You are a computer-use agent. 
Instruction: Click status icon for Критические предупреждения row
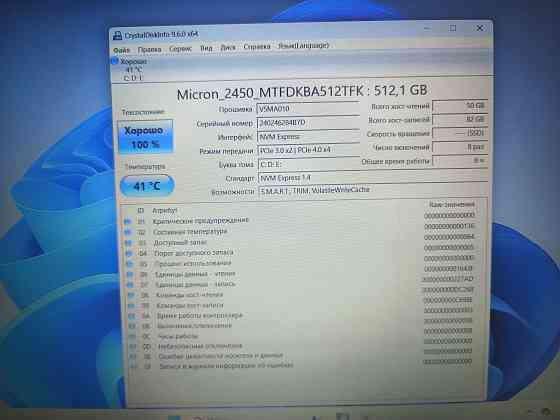[127, 221]
